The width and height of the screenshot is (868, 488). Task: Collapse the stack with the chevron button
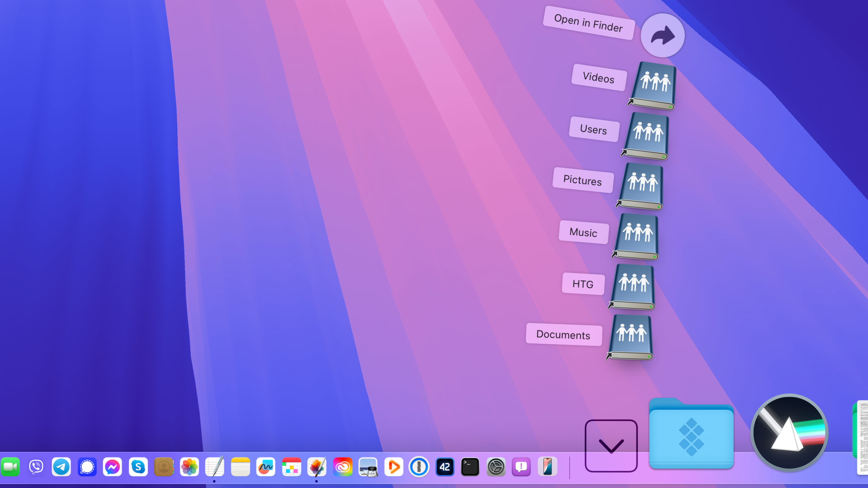[x=611, y=446]
